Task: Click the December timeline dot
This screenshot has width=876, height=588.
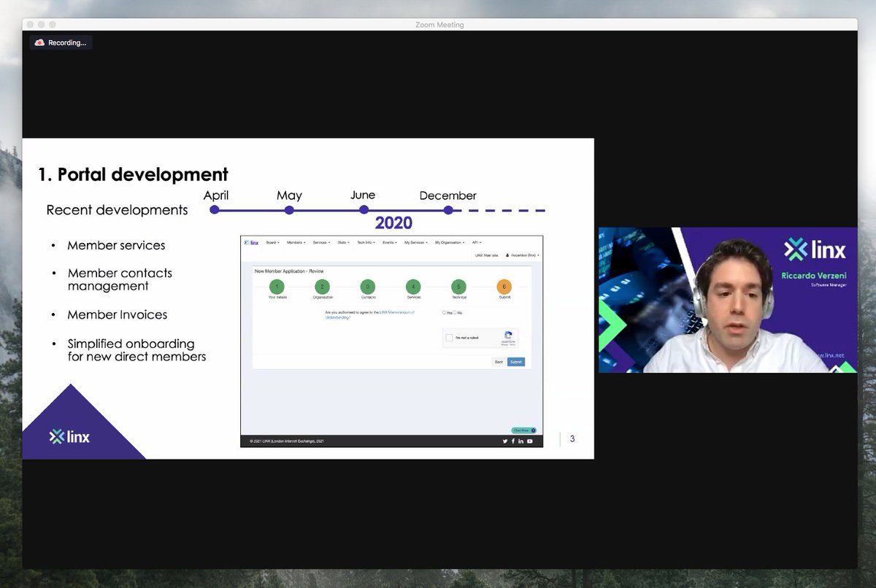Action: pos(448,210)
